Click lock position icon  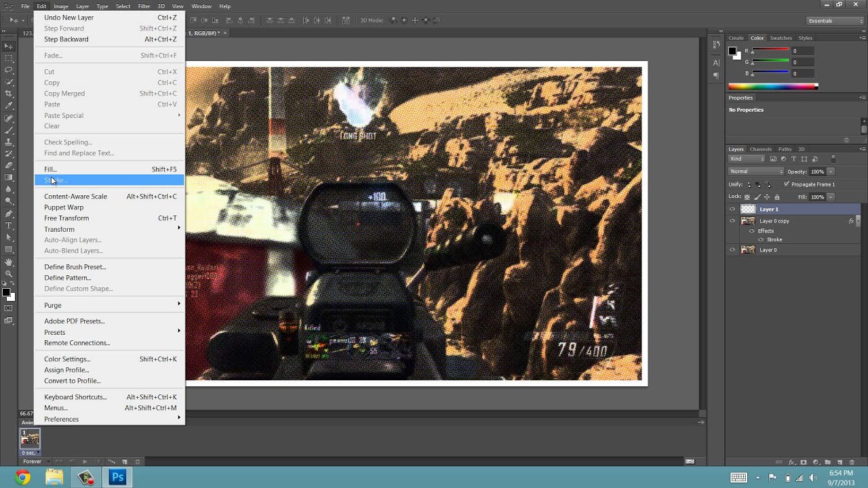click(767, 197)
